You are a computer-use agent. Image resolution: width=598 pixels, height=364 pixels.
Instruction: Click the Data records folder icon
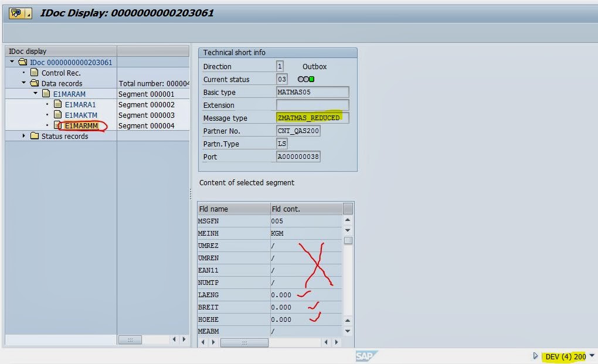[35, 83]
